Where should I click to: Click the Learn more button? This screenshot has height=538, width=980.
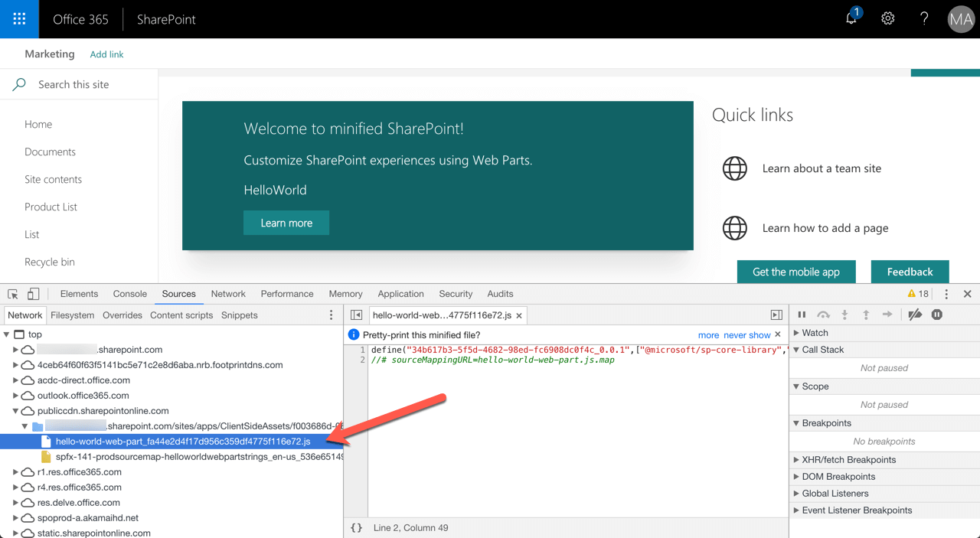(x=286, y=223)
